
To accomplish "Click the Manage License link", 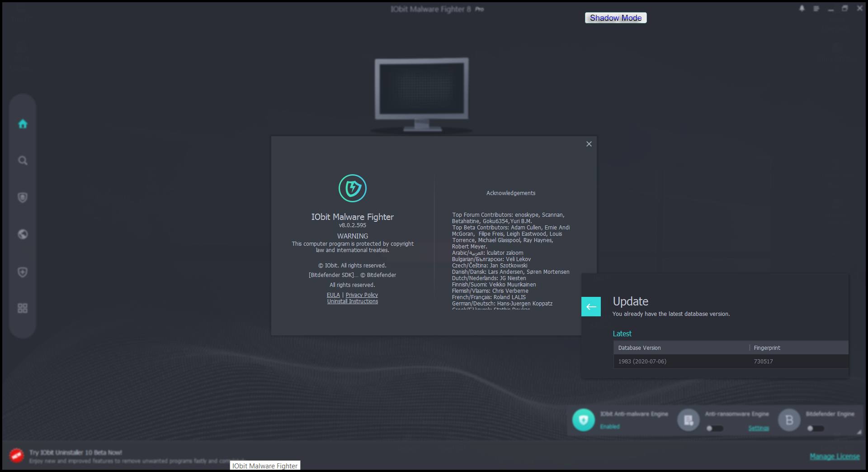I will 835,456.
